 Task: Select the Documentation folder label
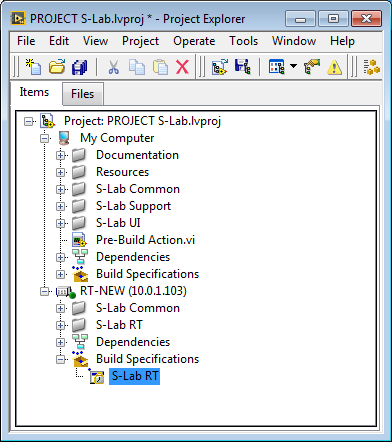pyautogui.click(x=137, y=155)
